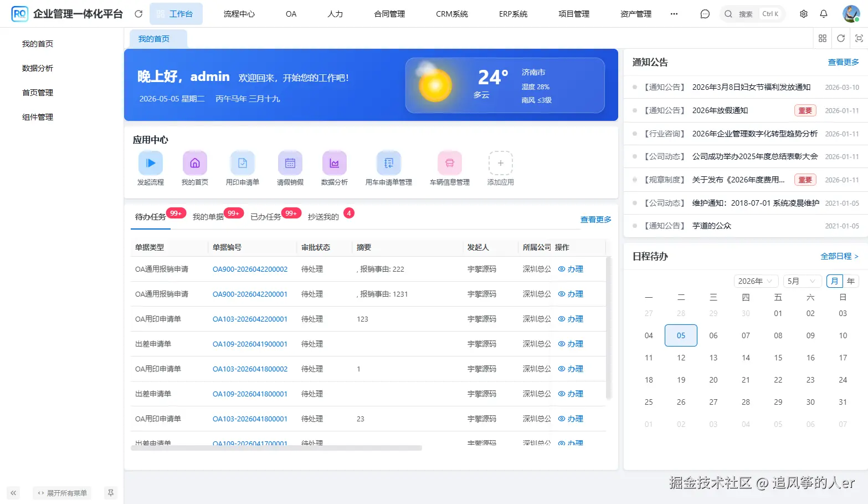This screenshot has height=504, width=868.
Task: Click 办理 for OA103-2026042200001
Action: [x=571, y=319]
